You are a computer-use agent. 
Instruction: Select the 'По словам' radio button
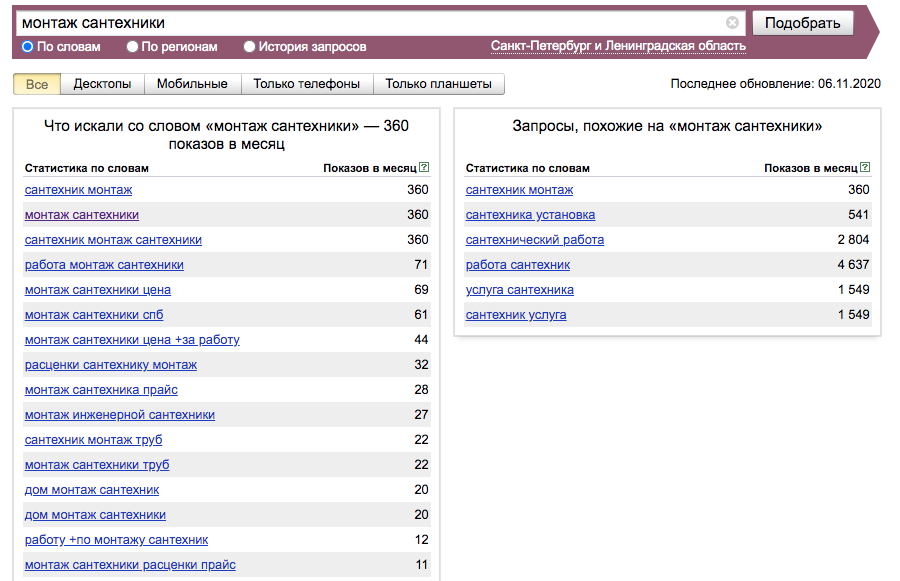28,47
